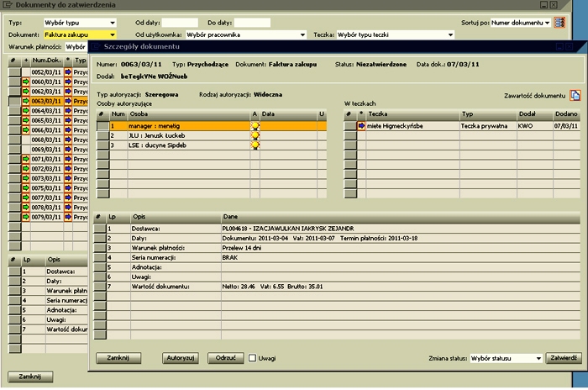This screenshot has height=390, width=588.
Task: Click BRAK value in Seria numeracji row
Action: tap(230, 257)
